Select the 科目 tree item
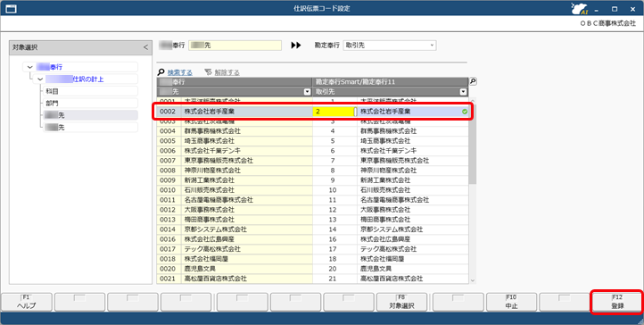The height and width of the screenshot is (325, 644). point(90,91)
